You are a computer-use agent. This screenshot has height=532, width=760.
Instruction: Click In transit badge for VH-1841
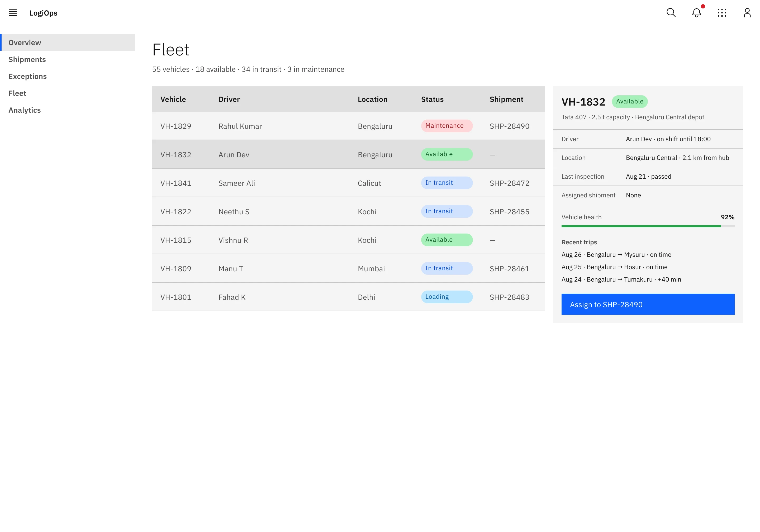(x=446, y=182)
